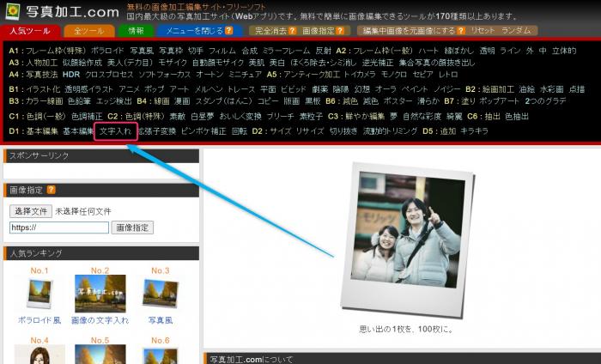The width and height of the screenshot is (601, 364).
Task: Select the モザイク tool link
Action: tap(173, 63)
